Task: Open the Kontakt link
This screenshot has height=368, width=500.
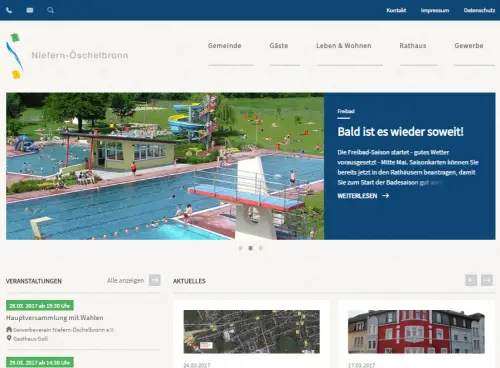Action: click(396, 10)
